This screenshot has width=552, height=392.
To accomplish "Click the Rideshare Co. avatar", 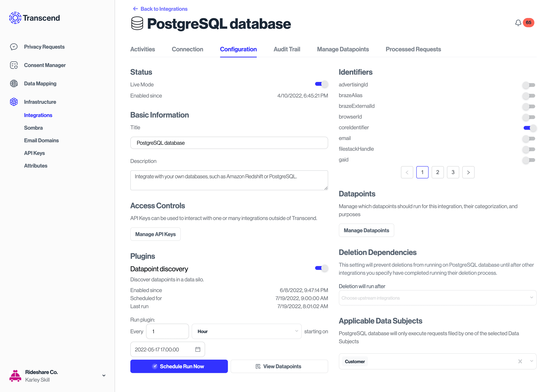I will (15, 375).
